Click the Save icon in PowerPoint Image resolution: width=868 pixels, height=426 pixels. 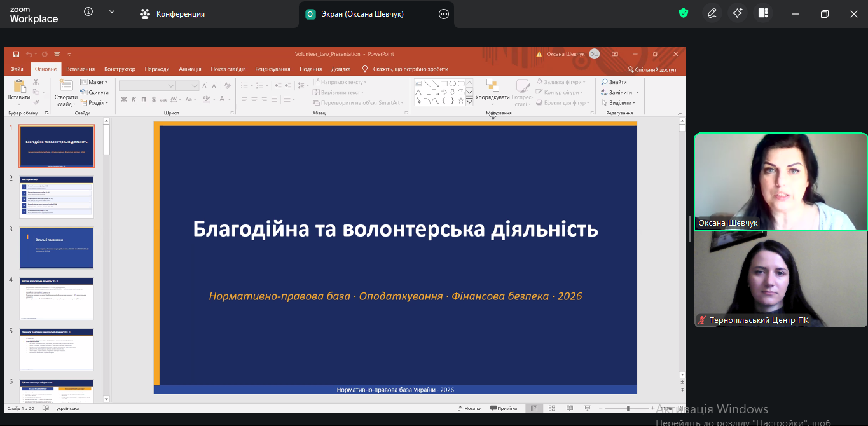click(16, 54)
